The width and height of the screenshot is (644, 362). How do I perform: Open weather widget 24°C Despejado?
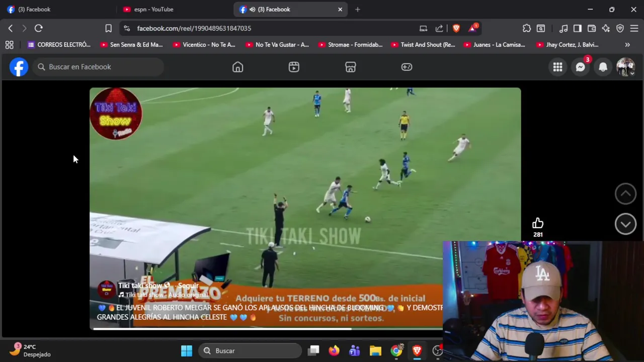click(31, 350)
